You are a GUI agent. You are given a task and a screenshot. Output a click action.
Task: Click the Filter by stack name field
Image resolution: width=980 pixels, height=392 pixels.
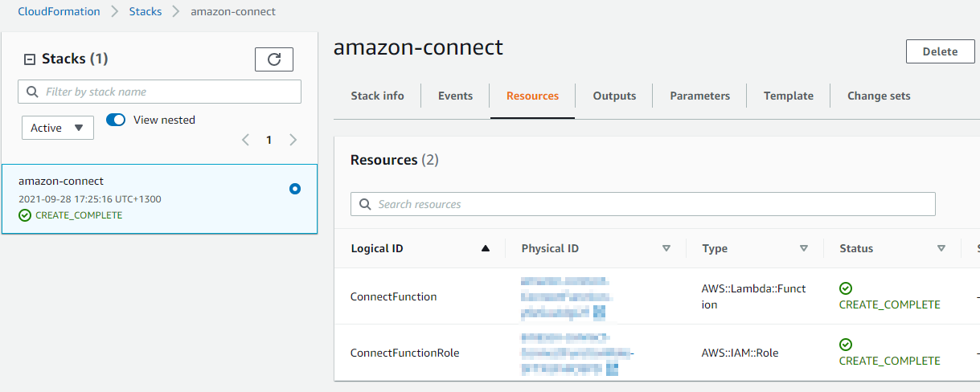click(x=159, y=92)
